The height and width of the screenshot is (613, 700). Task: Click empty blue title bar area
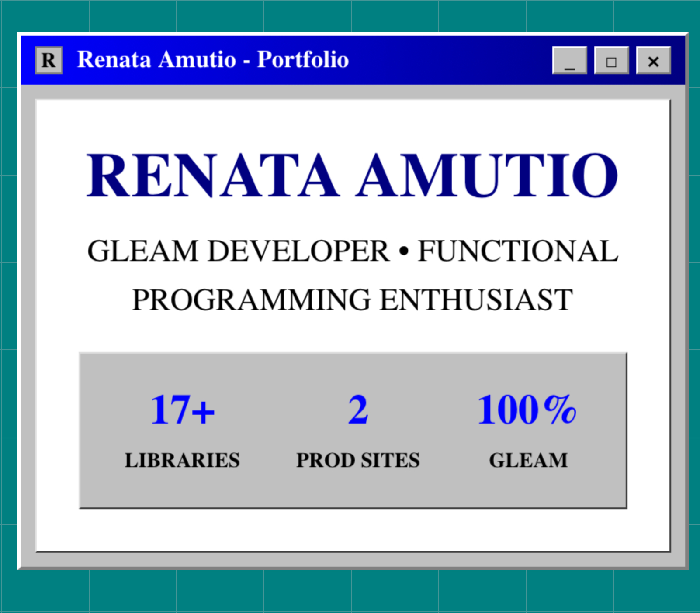tap(450, 60)
